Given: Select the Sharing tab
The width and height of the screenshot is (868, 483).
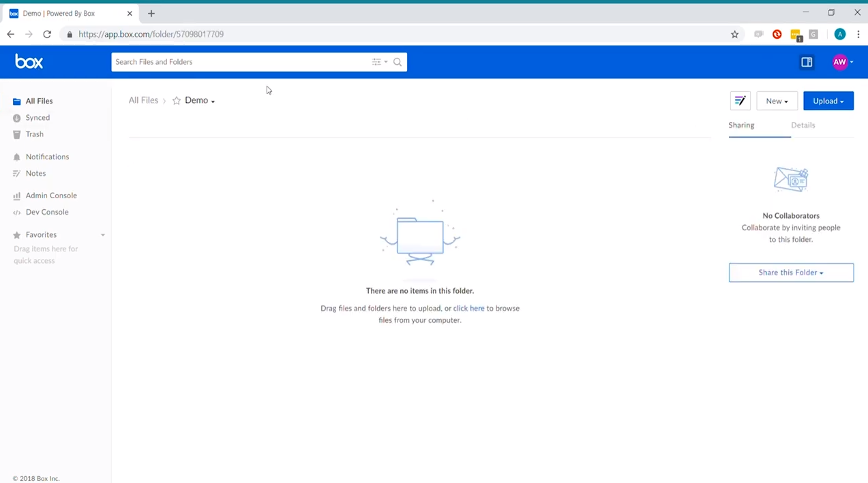Looking at the screenshot, I should (x=741, y=125).
